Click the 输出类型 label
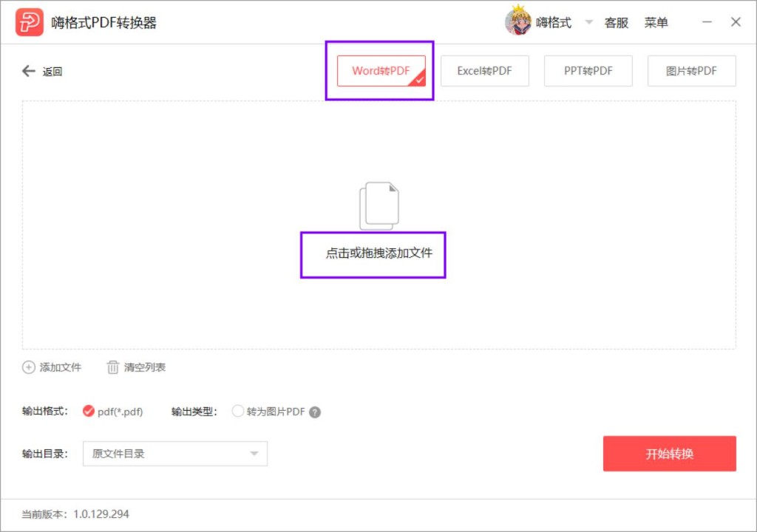Viewport: 757px width, 532px height. point(194,412)
